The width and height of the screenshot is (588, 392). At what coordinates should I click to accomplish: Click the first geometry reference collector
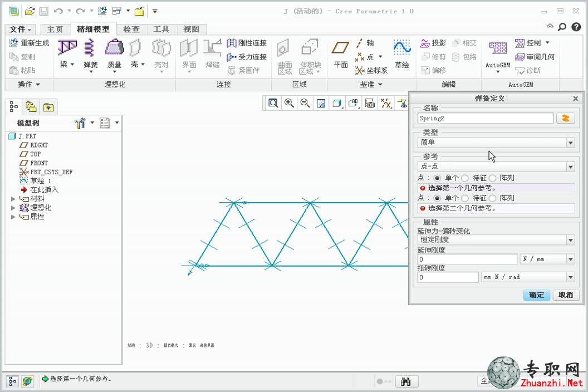pos(496,188)
